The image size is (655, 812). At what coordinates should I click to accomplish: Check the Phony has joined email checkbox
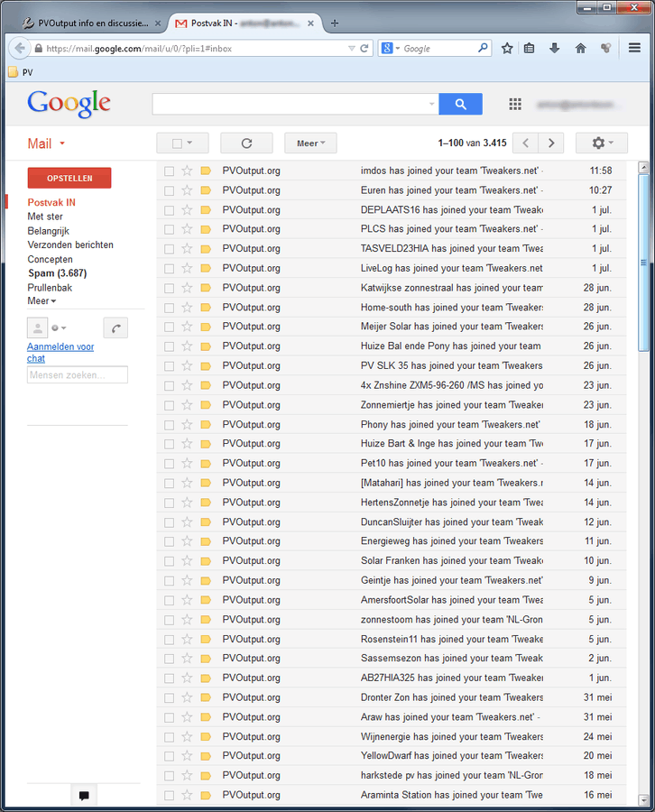pos(169,425)
